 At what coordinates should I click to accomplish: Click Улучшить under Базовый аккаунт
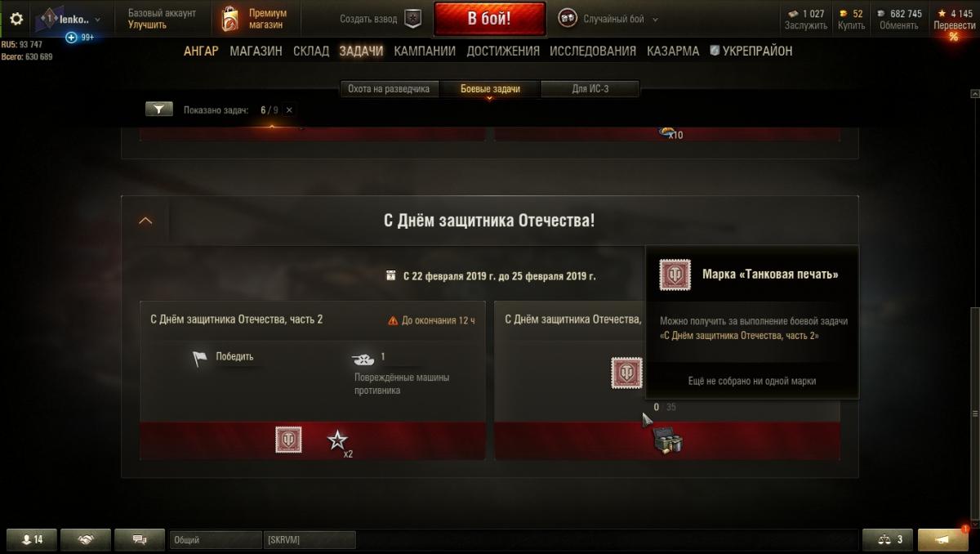coord(147,25)
